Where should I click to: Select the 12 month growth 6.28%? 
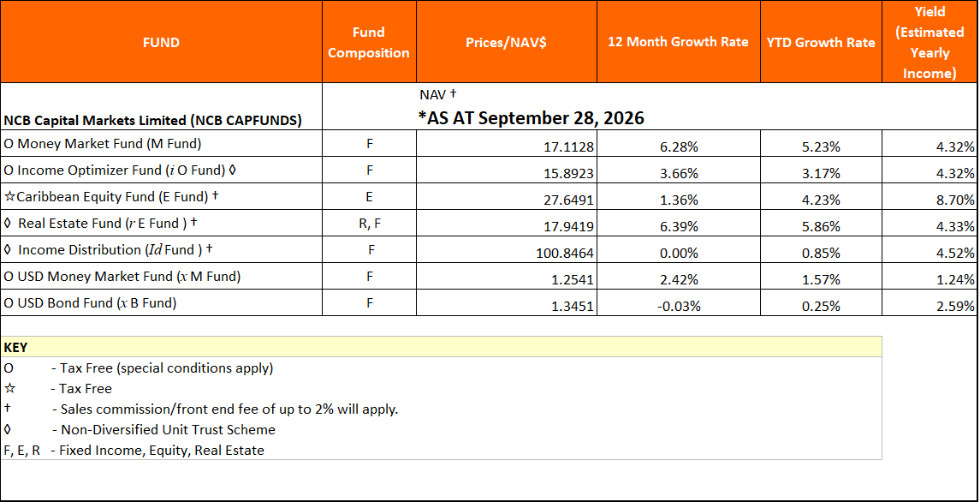click(679, 147)
